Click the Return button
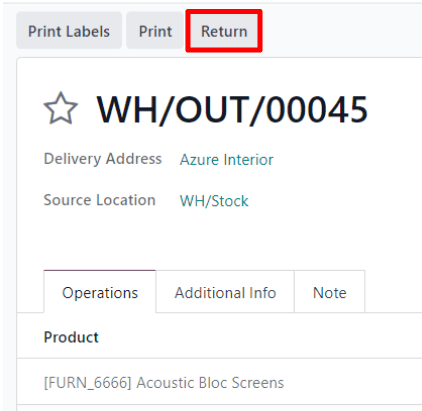 [224, 31]
